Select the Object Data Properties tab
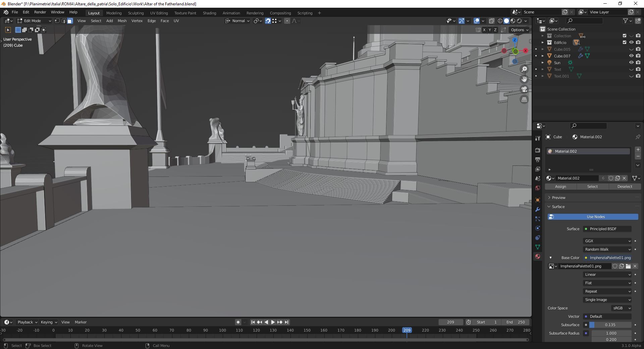Viewport: 644px width, 349px height. (537, 247)
